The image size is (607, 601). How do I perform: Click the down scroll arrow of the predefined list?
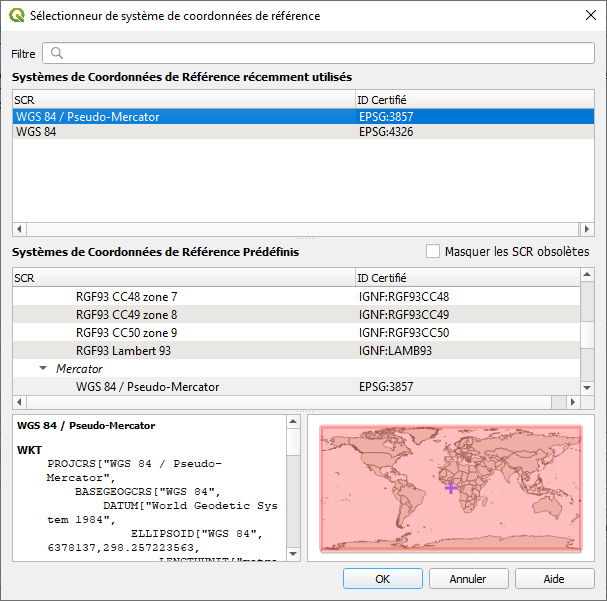(587, 388)
